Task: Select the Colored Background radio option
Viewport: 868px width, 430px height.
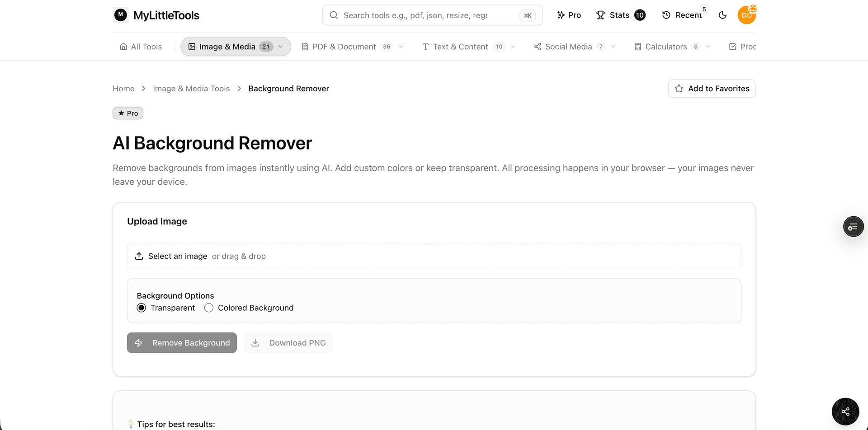Action: (209, 308)
